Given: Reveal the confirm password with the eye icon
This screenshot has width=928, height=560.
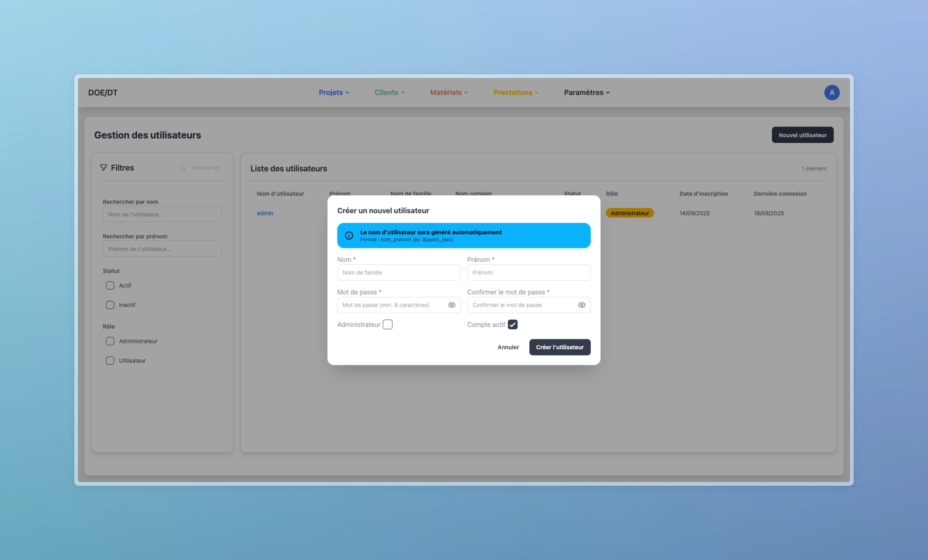Looking at the screenshot, I should [581, 305].
